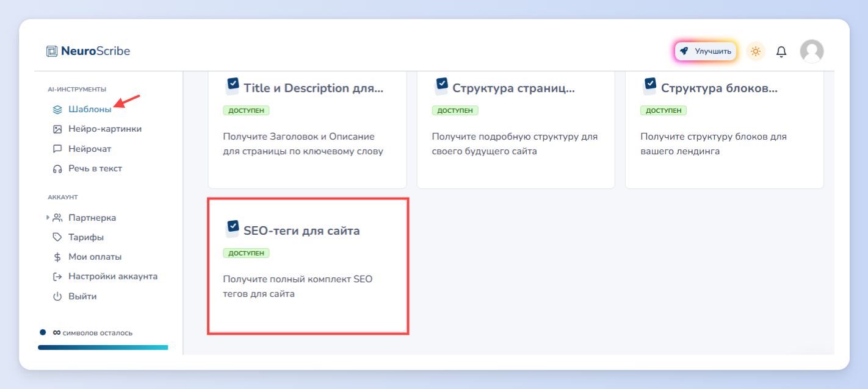Click the arrow-door icon beside Настройки аккаунта
The height and width of the screenshot is (389, 868).
coord(57,276)
